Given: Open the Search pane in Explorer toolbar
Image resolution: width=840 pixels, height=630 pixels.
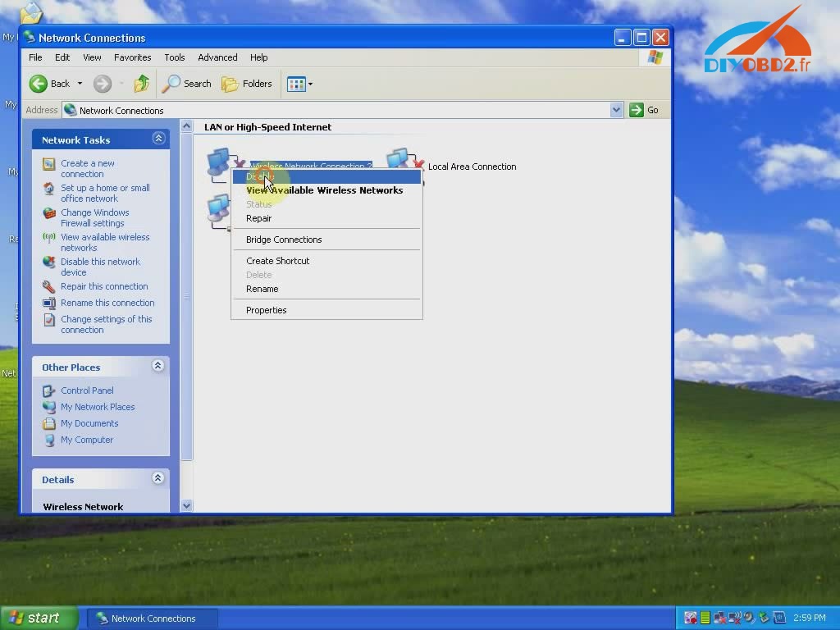Looking at the screenshot, I should 187,83.
